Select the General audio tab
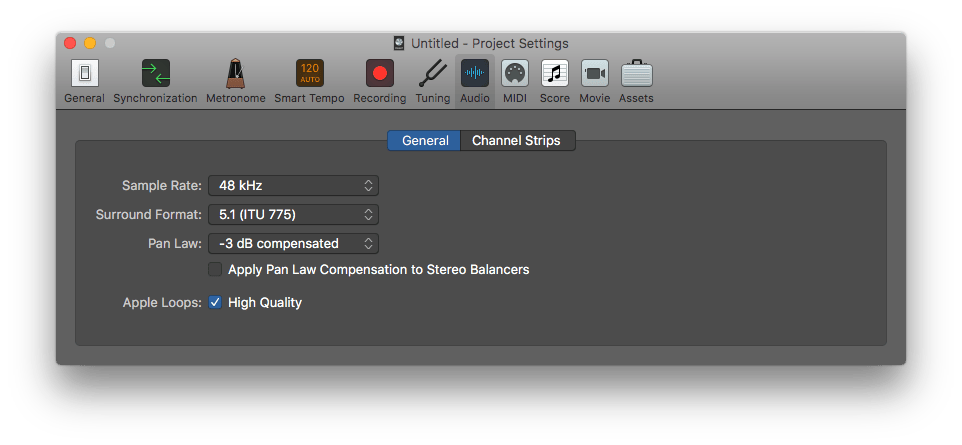The height and width of the screenshot is (445, 962). 425,141
